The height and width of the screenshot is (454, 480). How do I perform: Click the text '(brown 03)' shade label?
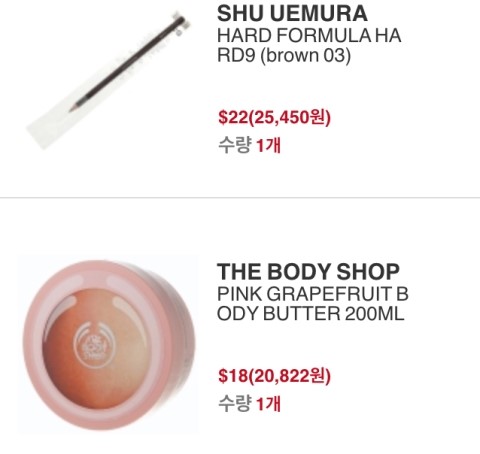click(x=305, y=55)
